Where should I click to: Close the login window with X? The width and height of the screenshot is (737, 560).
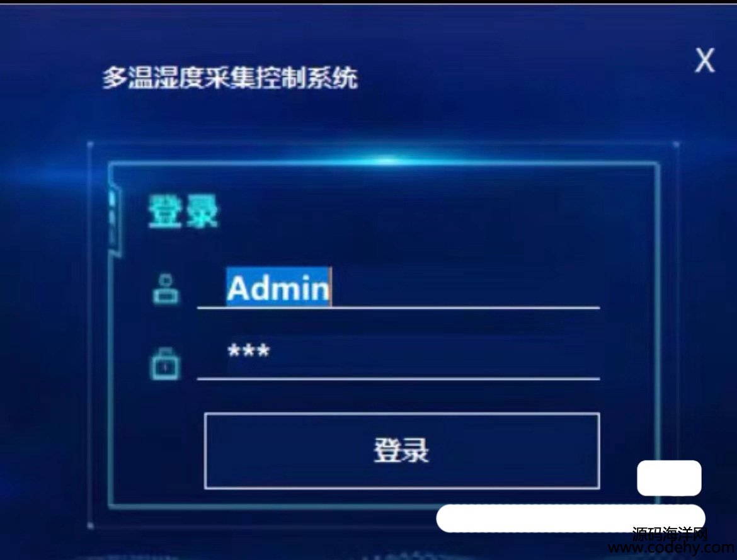pos(705,60)
